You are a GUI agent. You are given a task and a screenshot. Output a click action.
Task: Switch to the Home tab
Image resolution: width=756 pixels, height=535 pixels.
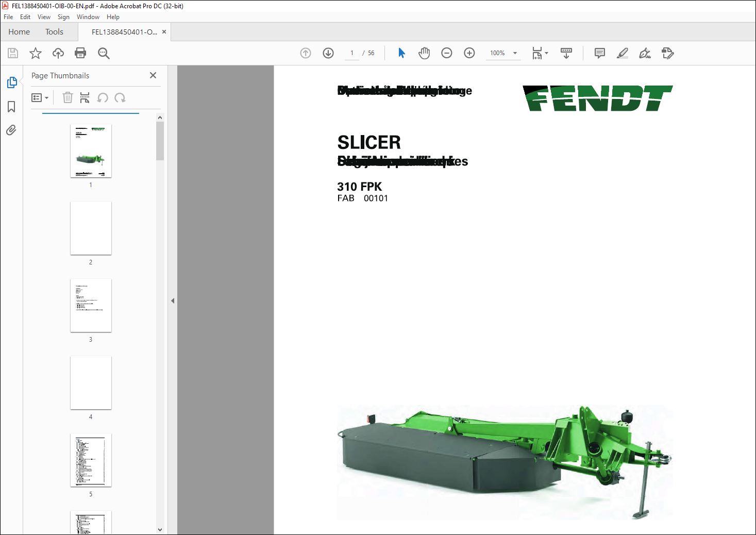tap(19, 32)
